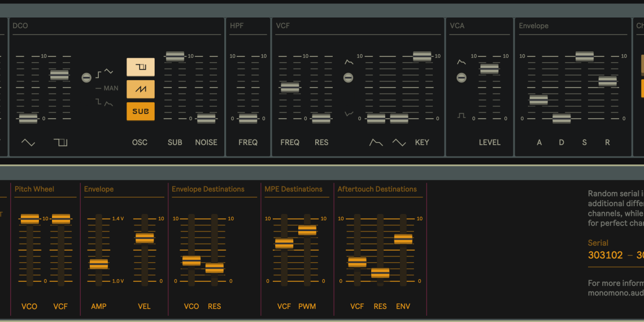The width and height of the screenshot is (644, 322).
Task: Click the VCA envelope/gate mode switch
Action: pos(462,78)
